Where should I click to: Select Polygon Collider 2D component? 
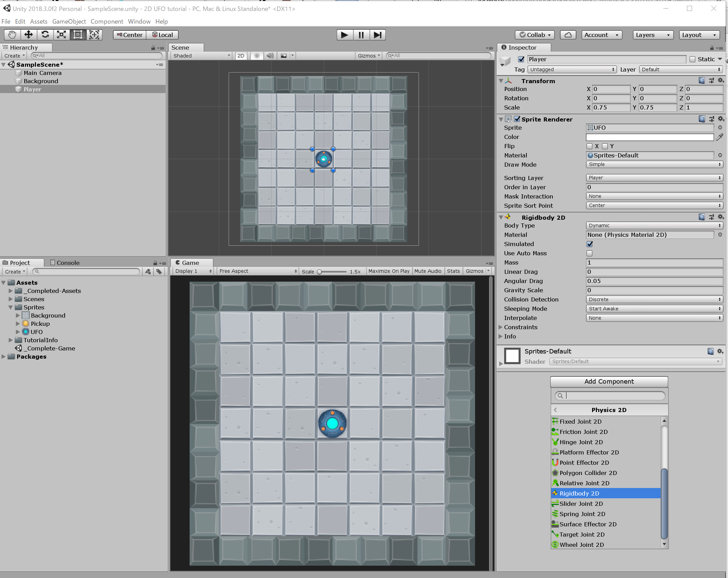point(588,473)
